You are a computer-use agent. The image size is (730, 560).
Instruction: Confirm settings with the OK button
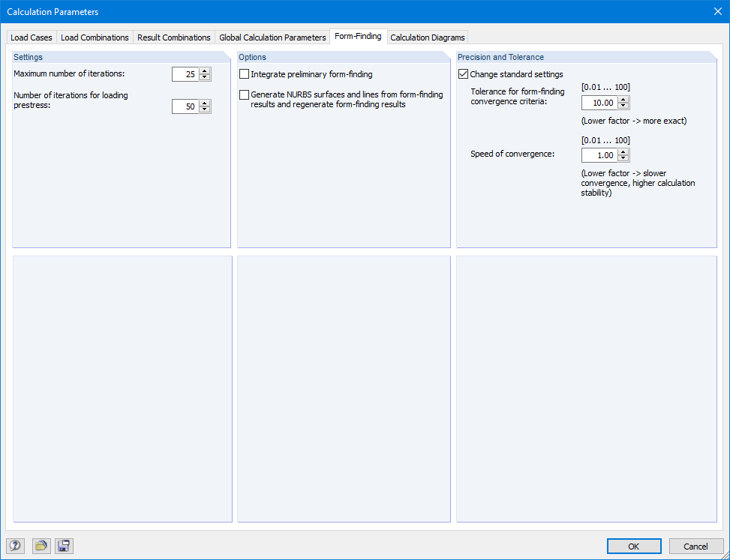pos(633,546)
